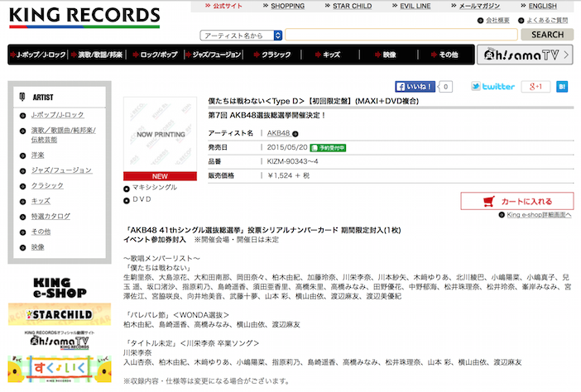
Task: Open the よくあるご質問 link
Action: pos(547,21)
